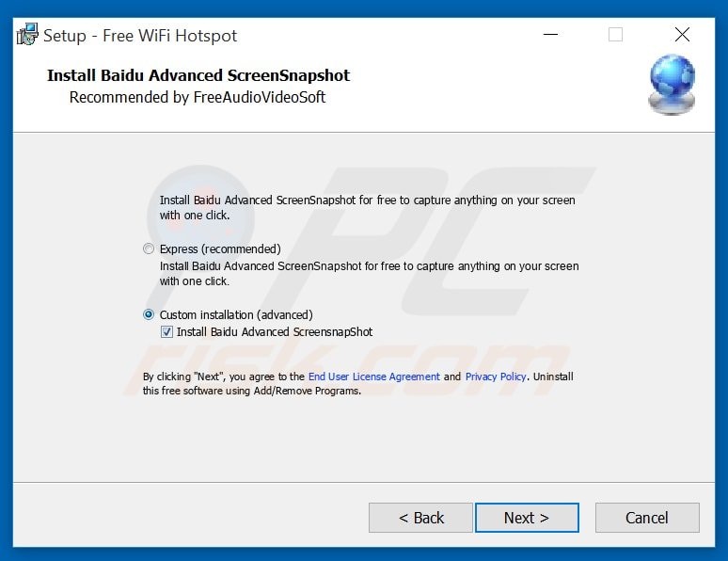Click the disabled maximize window icon
This screenshot has width=728, height=561.
coord(616,35)
